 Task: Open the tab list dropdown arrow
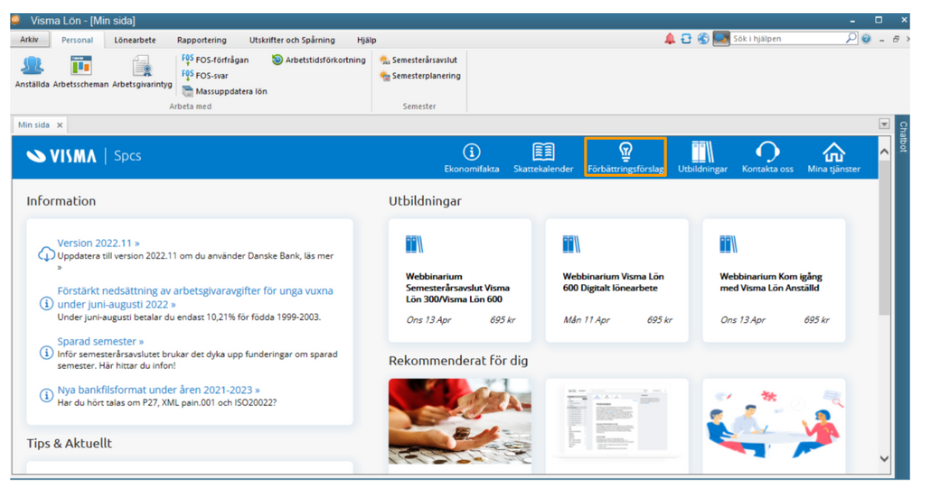click(884, 124)
